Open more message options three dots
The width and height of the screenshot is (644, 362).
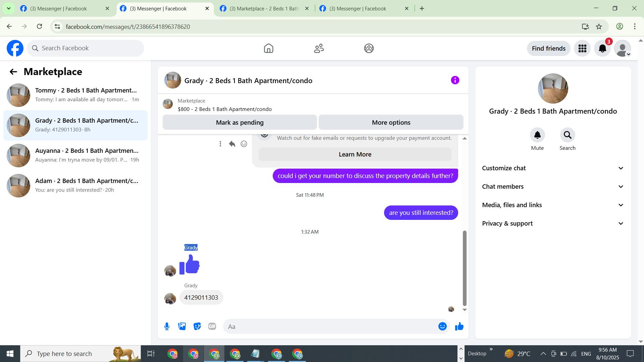(x=220, y=144)
